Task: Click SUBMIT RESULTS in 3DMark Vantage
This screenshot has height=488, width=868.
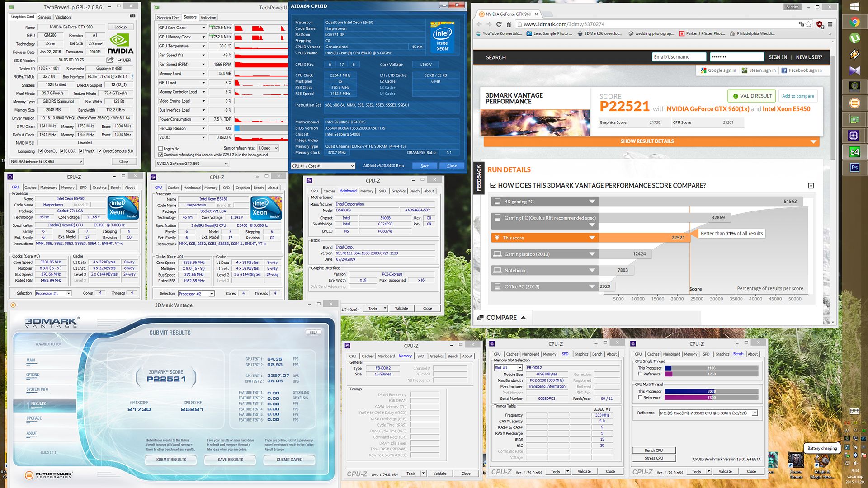Action: [x=171, y=460]
